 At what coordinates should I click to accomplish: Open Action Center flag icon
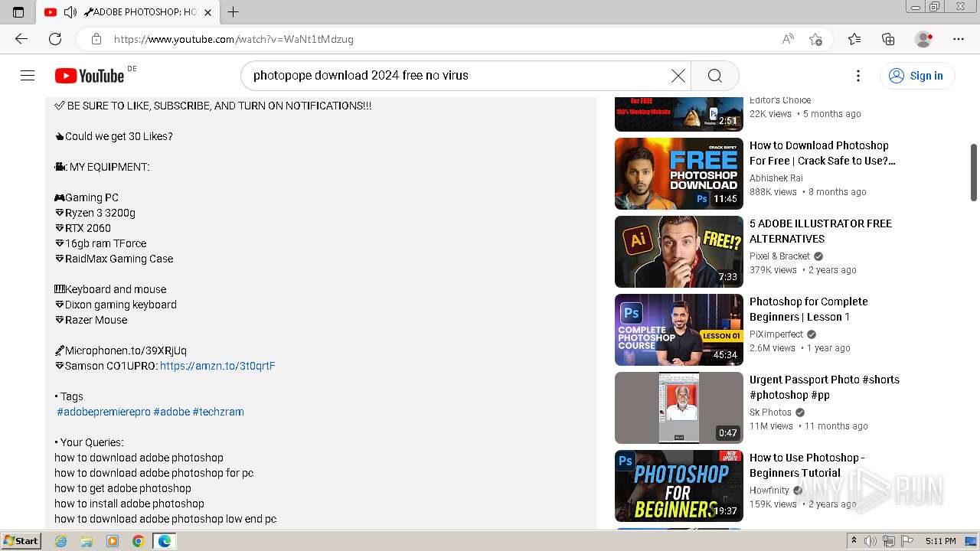(x=906, y=541)
